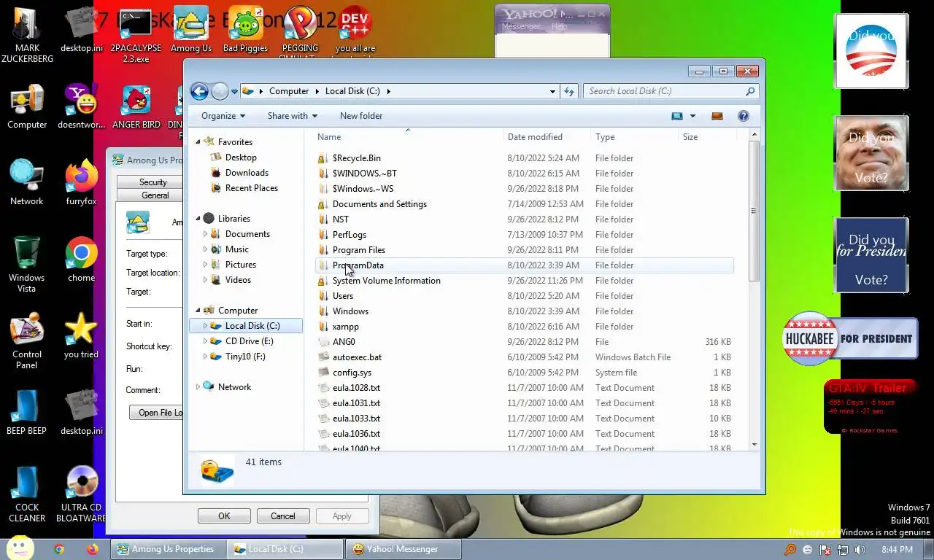Click the Explorer Back navigation arrow
The image size is (934, 560).
click(x=199, y=91)
